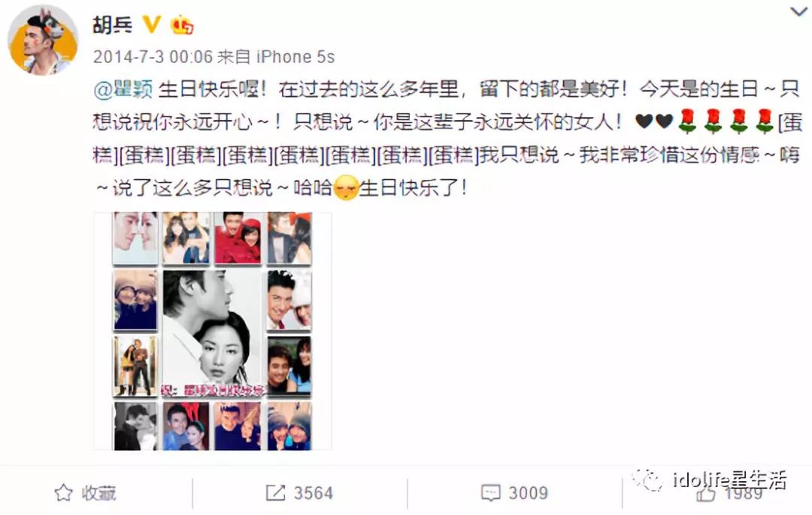This screenshot has width=812, height=515.
Task: Click the sleepy face emoji in post
Action: coord(346,187)
